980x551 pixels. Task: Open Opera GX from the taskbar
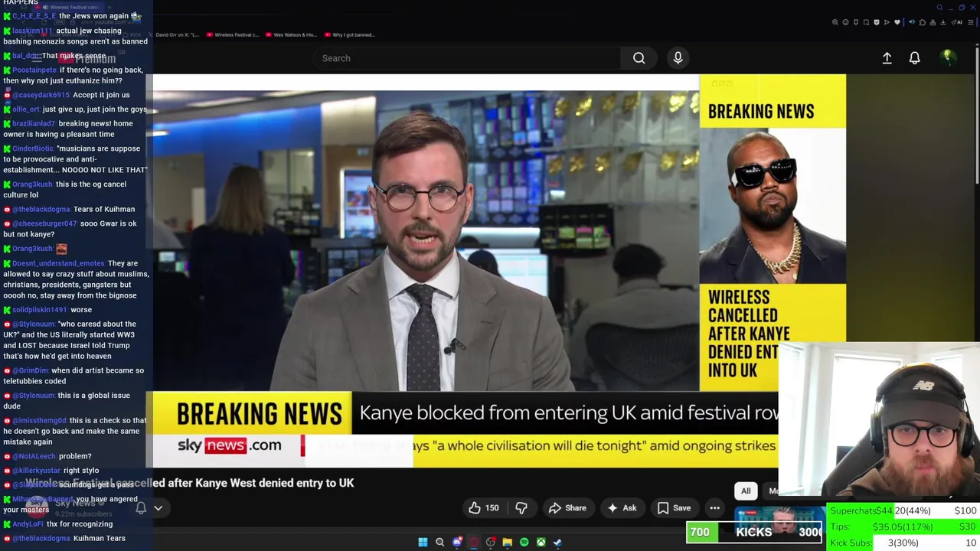click(x=474, y=543)
